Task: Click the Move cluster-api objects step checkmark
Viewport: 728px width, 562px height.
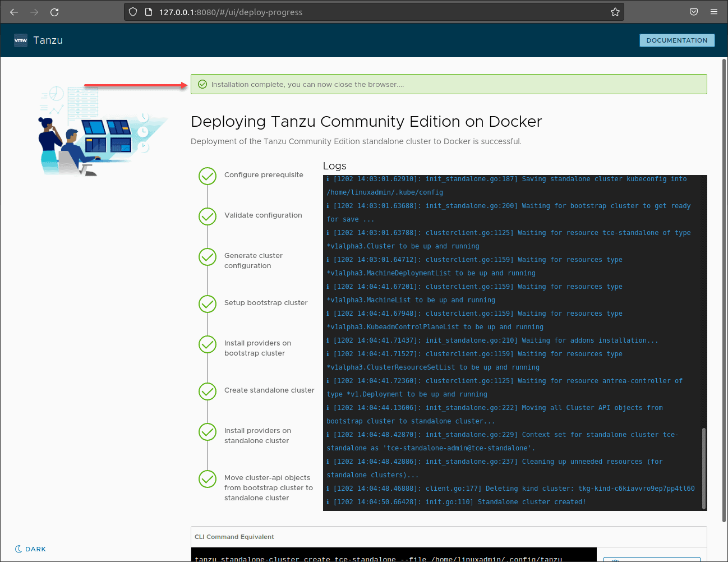Action: (x=208, y=479)
